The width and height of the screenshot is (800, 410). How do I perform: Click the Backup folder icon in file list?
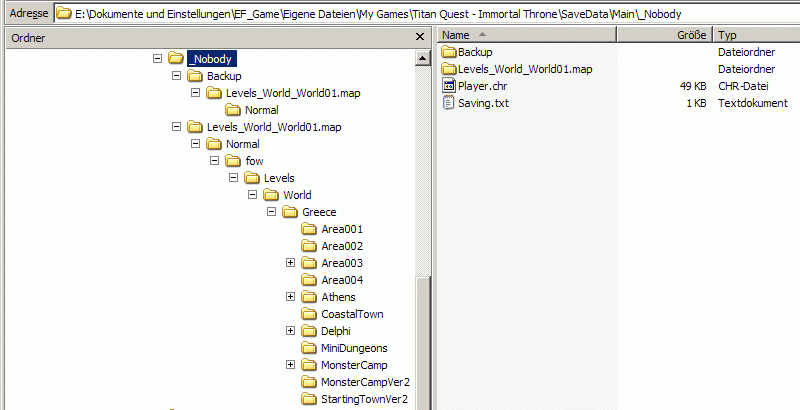click(x=449, y=52)
